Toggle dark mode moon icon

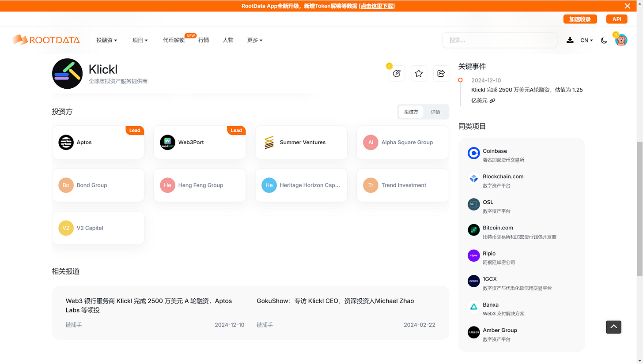[x=604, y=40]
